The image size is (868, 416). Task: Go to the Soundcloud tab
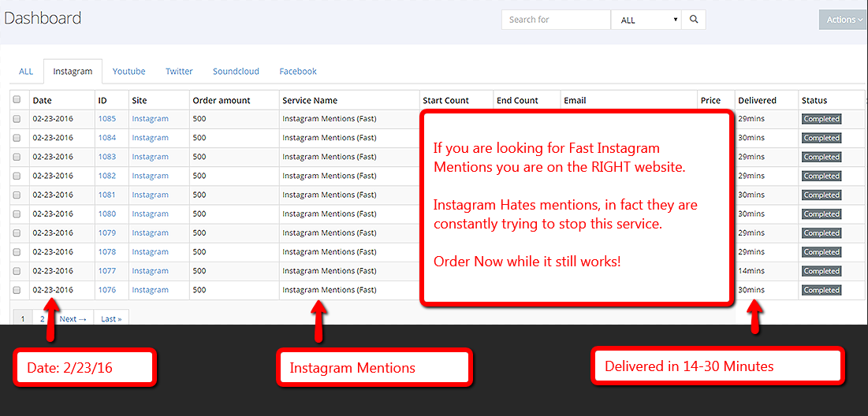(x=236, y=71)
